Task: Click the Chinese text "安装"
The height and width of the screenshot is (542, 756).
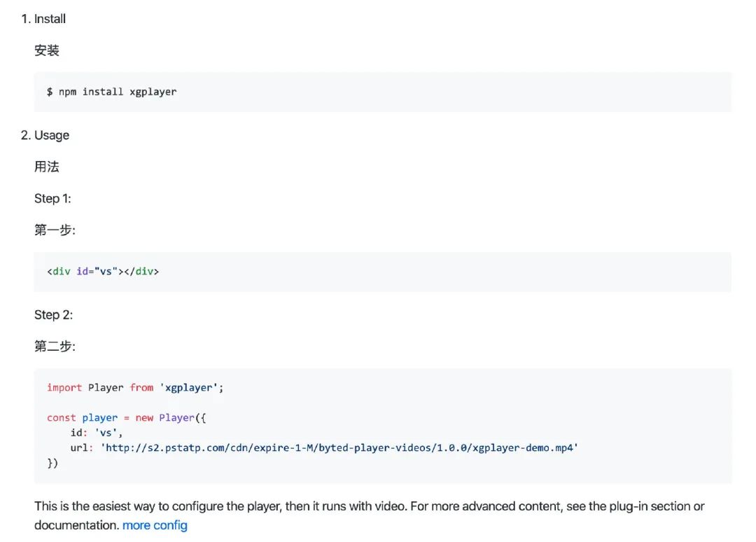Action: point(47,50)
